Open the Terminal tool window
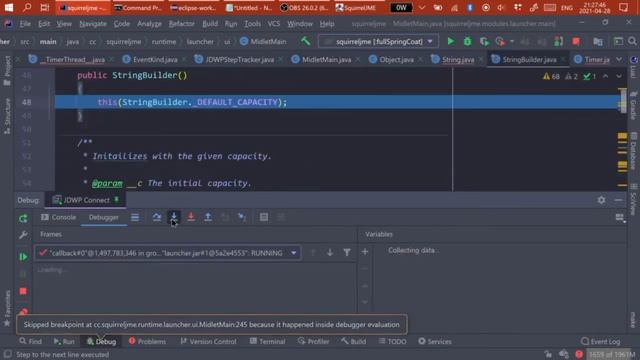The height and width of the screenshot is (360, 640). 267,341
